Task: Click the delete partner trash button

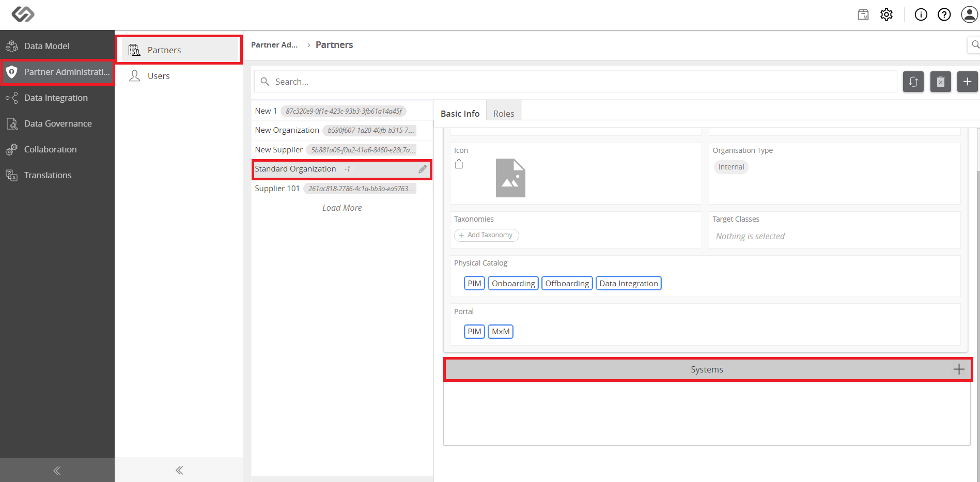Action: pos(941,82)
